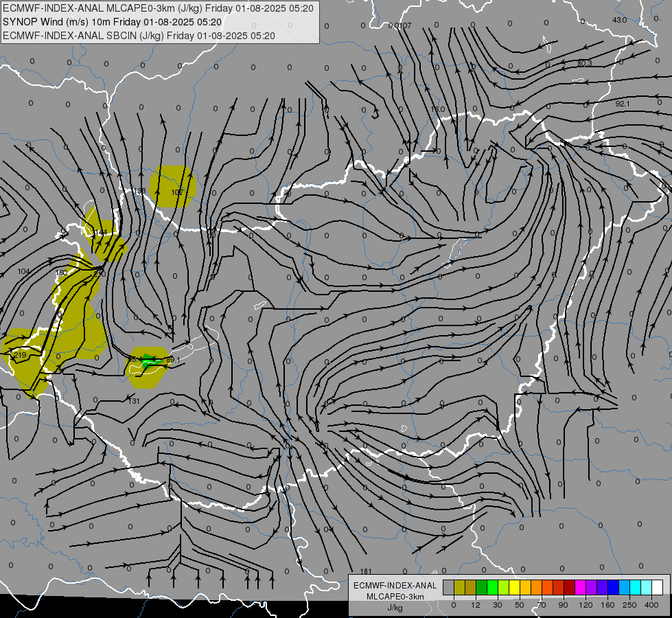Select the cyan legend color swatch

point(636,588)
